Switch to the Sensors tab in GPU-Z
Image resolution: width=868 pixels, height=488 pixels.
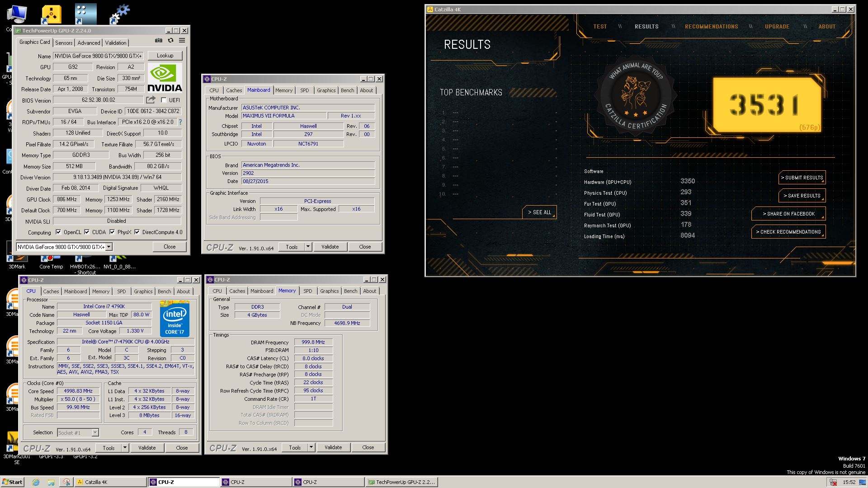pos(64,43)
